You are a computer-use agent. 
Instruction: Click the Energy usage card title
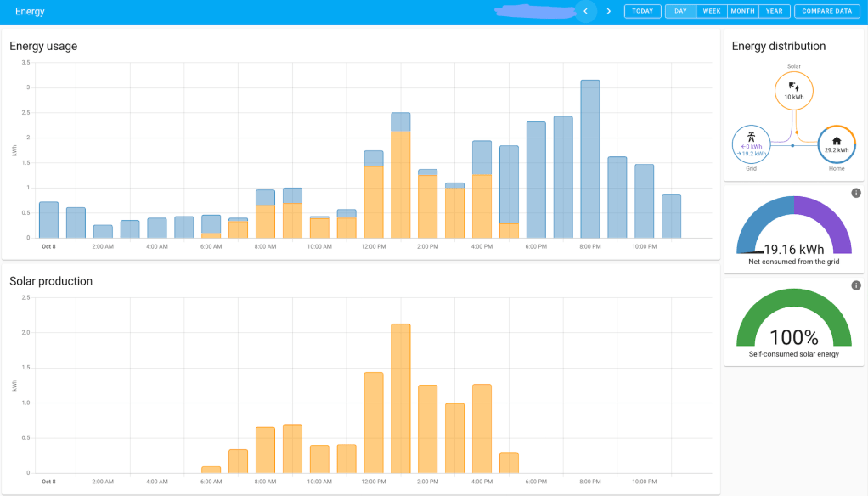(43, 46)
